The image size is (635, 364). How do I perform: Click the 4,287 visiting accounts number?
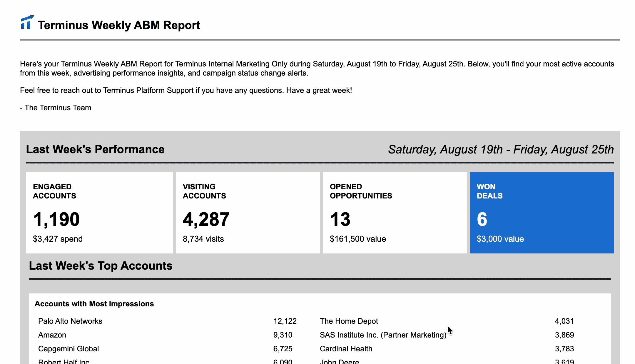click(206, 219)
